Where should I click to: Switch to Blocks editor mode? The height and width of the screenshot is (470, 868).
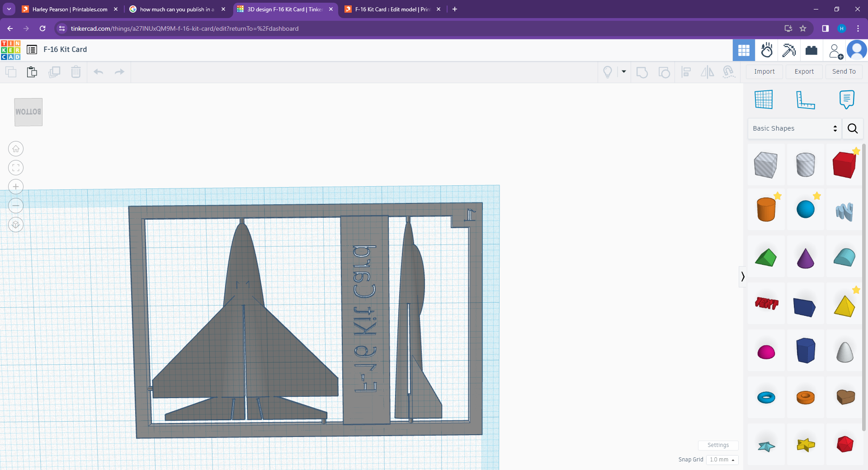pyautogui.click(x=811, y=50)
